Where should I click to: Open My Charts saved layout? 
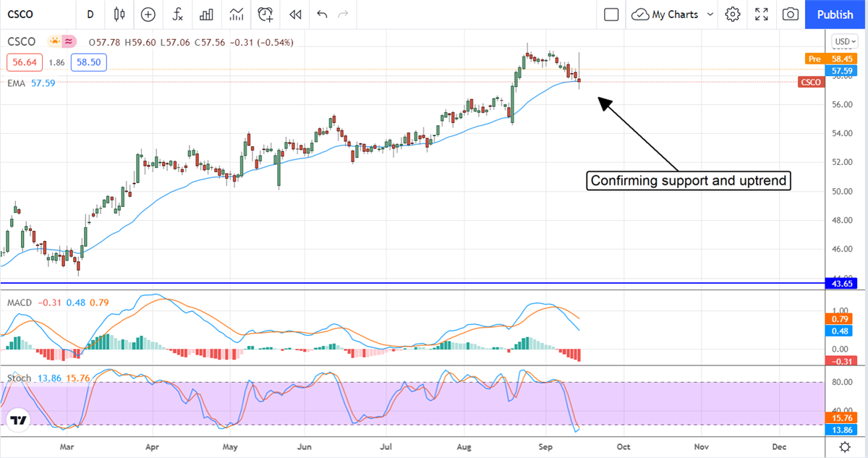click(x=665, y=14)
